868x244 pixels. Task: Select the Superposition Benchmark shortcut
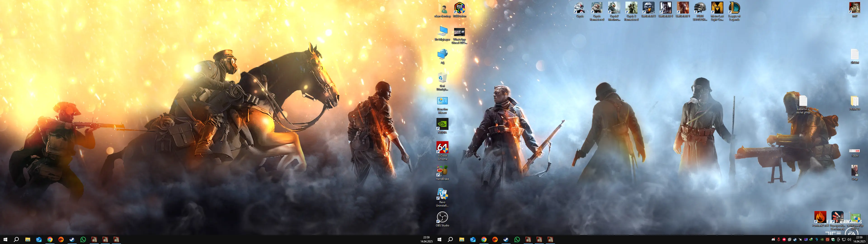tap(837, 221)
